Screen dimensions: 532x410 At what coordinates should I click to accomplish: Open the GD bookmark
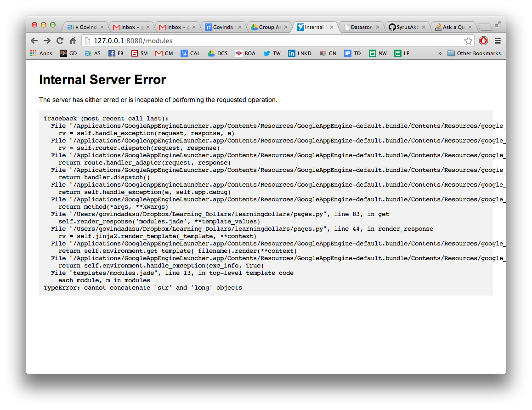68,53
